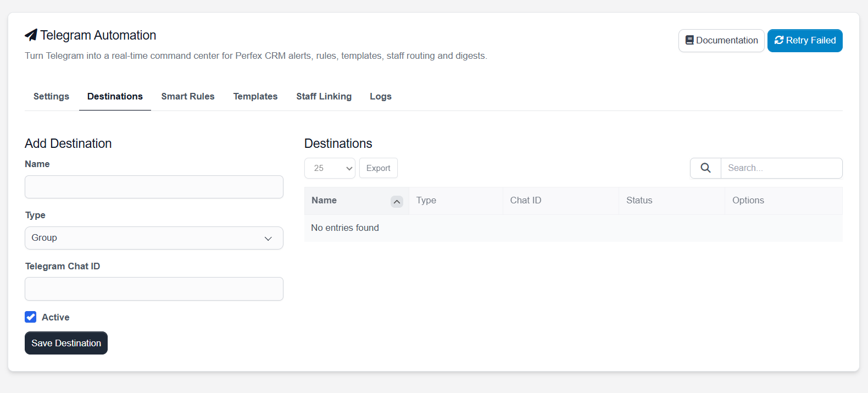Open the Staff Linking tab

tap(324, 97)
